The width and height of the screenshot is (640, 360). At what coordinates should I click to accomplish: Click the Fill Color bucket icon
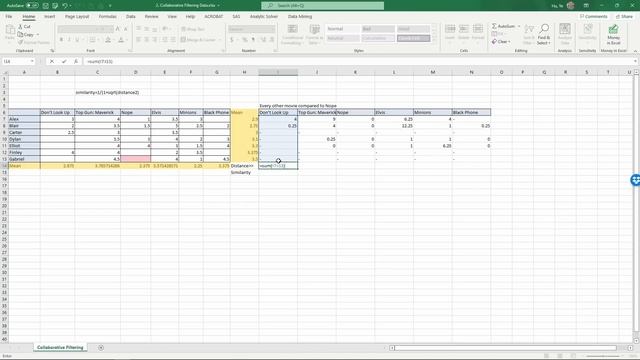coord(108,40)
